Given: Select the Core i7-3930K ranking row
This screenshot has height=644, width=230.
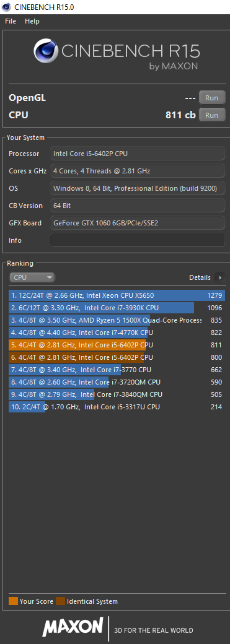Looking at the screenshot, I should (x=117, y=308).
